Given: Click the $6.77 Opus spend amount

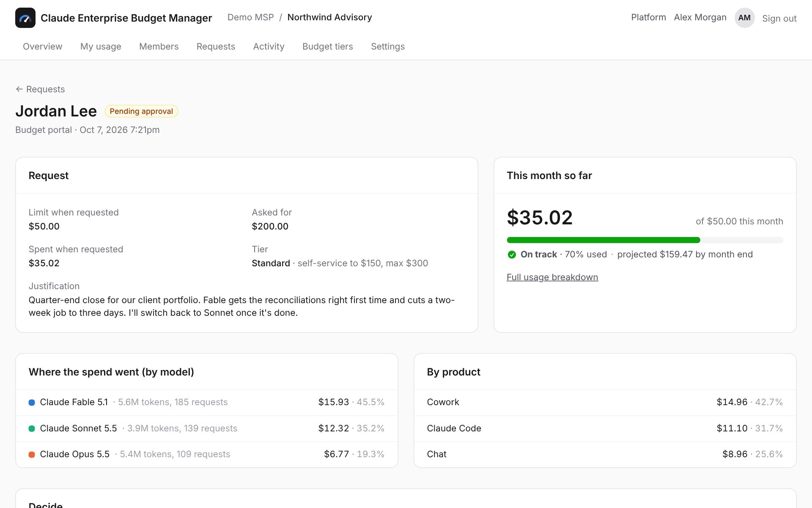Looking at the screenshot, I should tap(336, 454).
